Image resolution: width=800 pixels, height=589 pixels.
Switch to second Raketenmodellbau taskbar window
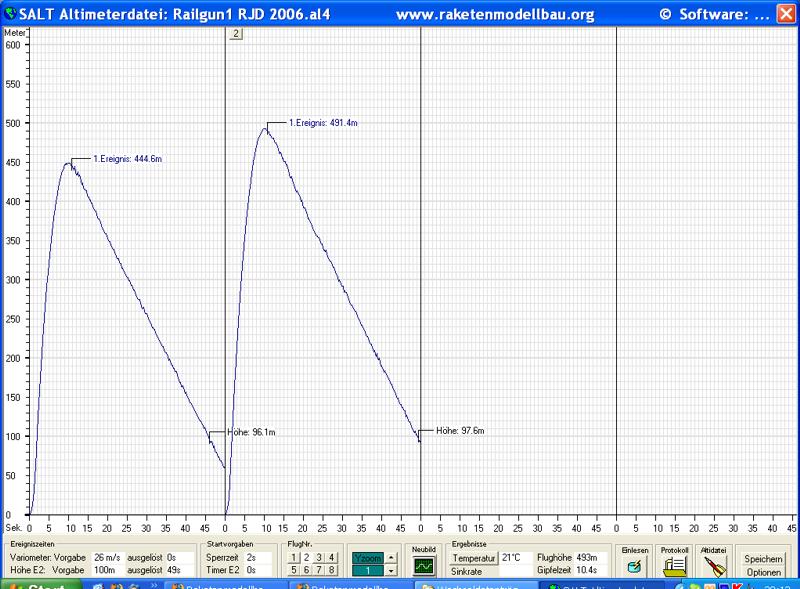[x=351, y=585]
